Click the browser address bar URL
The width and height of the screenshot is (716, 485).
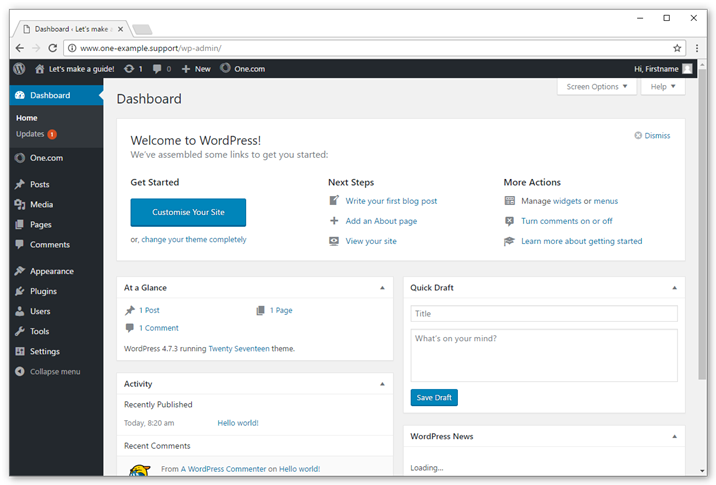point(151,48)
